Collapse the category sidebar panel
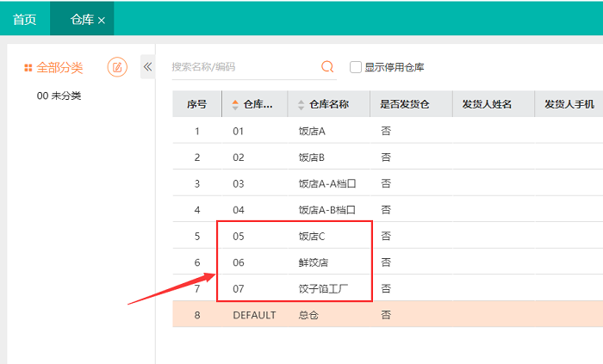The image size is (603, 364). 147,66
